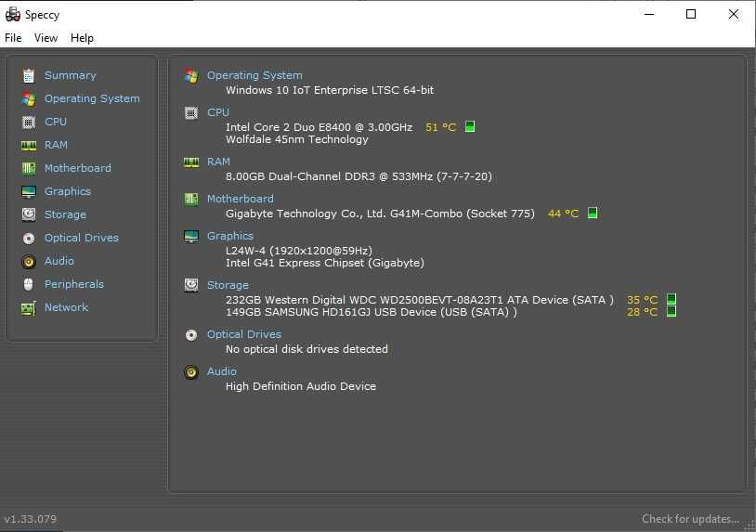This screenshot has width=756, height=532.
Task: Click the Windows 10 IoT Enterprise text
Action: coord(330,90)
